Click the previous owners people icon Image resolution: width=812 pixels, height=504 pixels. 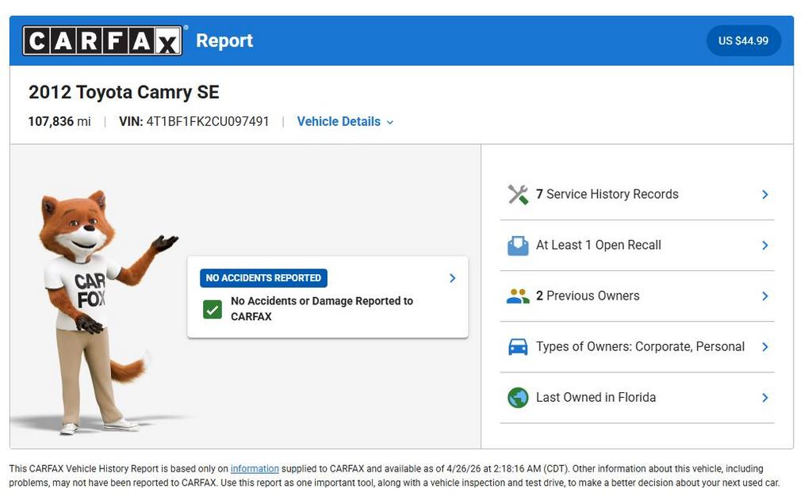point(518,296)
